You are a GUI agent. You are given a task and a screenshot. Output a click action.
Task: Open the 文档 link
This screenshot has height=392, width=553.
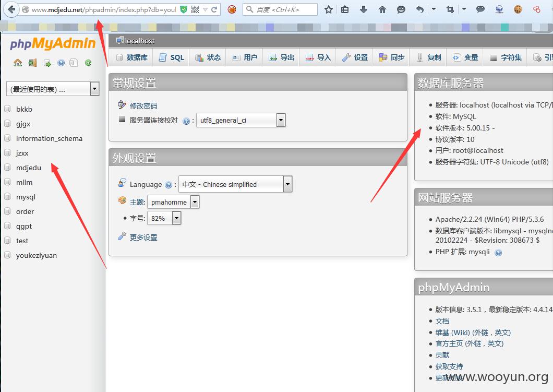pyautogui.click(x=442, y=321)
